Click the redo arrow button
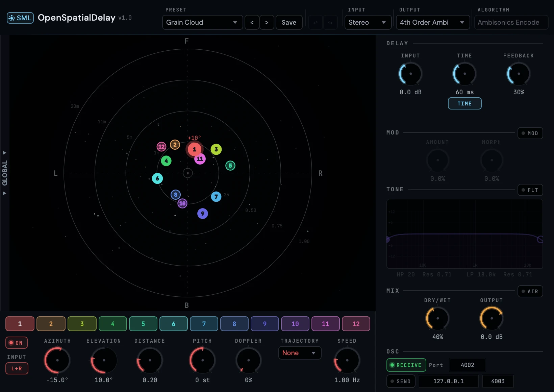Screen dimensions: 554x392 (x=330, y=23)
